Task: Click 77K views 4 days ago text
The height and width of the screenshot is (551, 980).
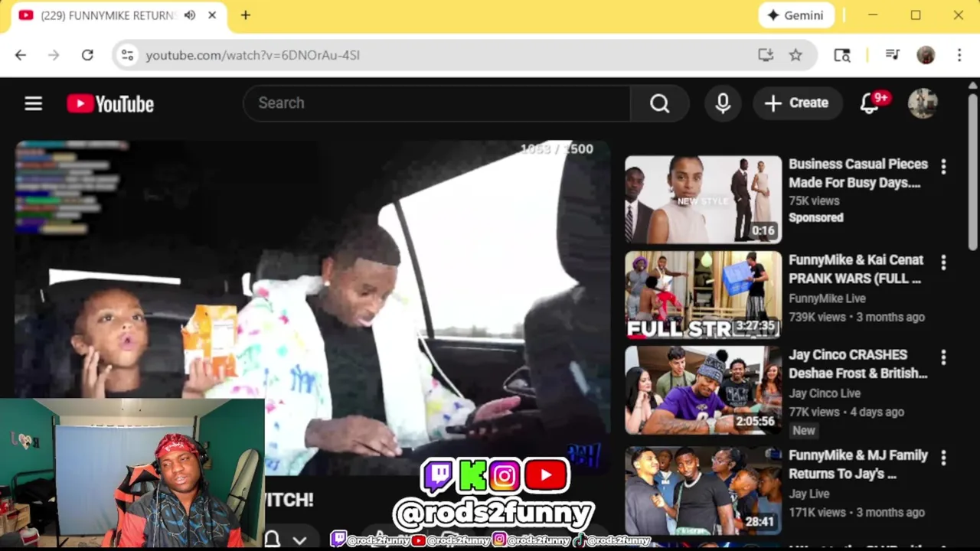Action: coord(846,412)
